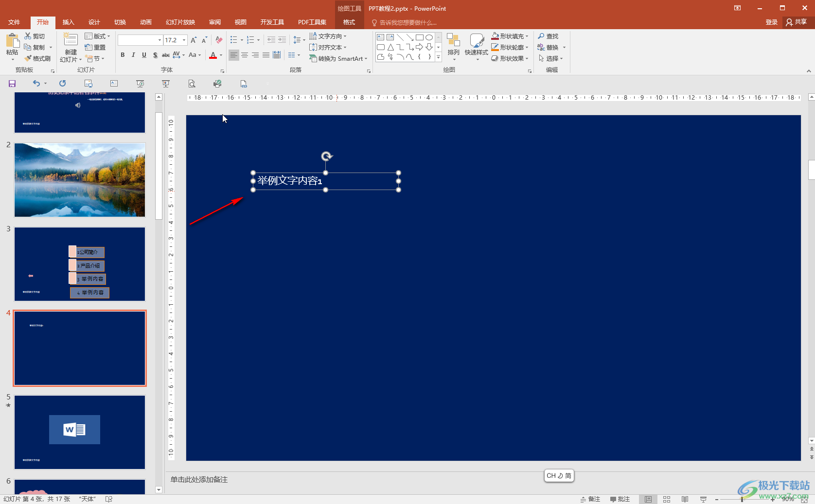Open the Drawing Tools Format (格式) tab
The image size is (815, 504).
[349, 22]
